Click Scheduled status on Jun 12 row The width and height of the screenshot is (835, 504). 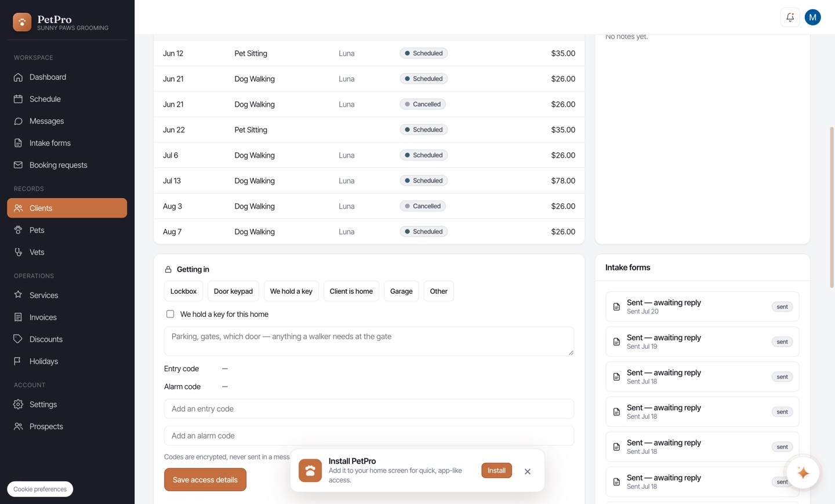(x=423, y=53)
